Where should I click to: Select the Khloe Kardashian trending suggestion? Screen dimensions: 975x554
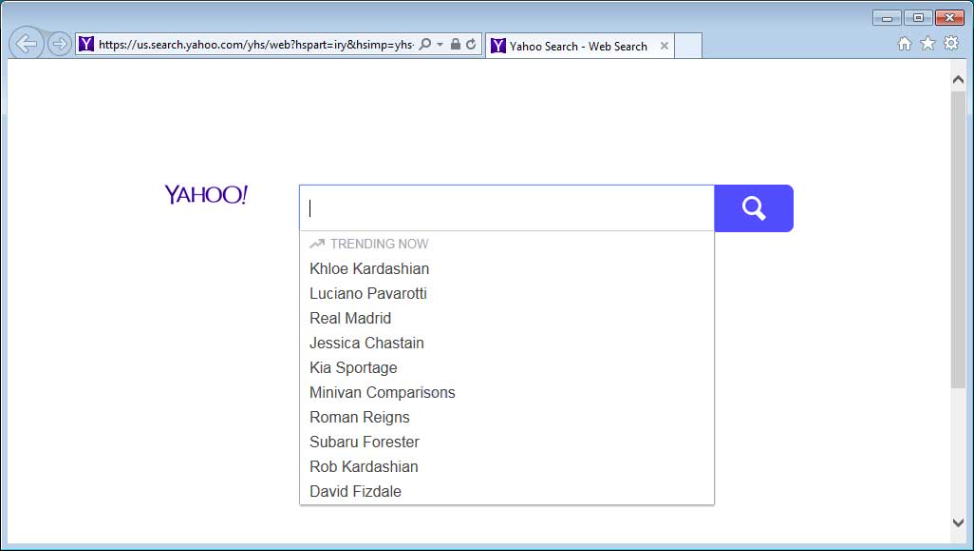coord(369,269)
